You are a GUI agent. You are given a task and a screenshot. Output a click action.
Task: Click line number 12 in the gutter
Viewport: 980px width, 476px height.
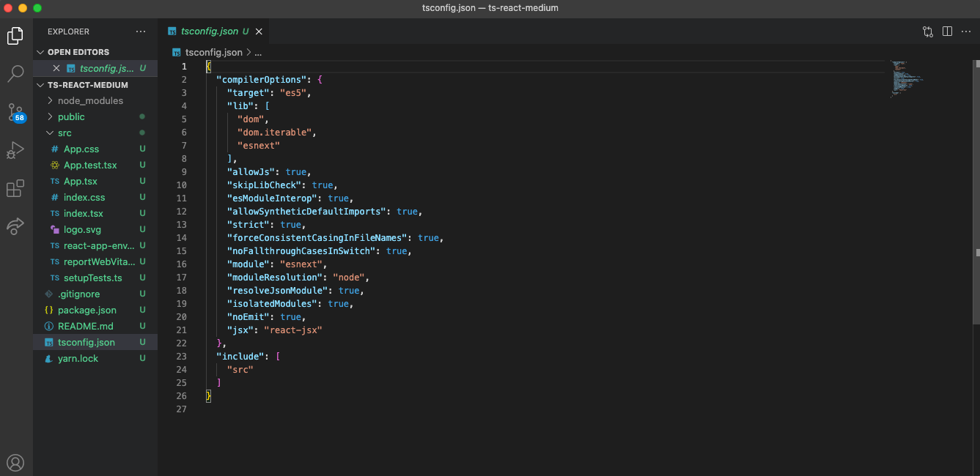click(182, 211)
